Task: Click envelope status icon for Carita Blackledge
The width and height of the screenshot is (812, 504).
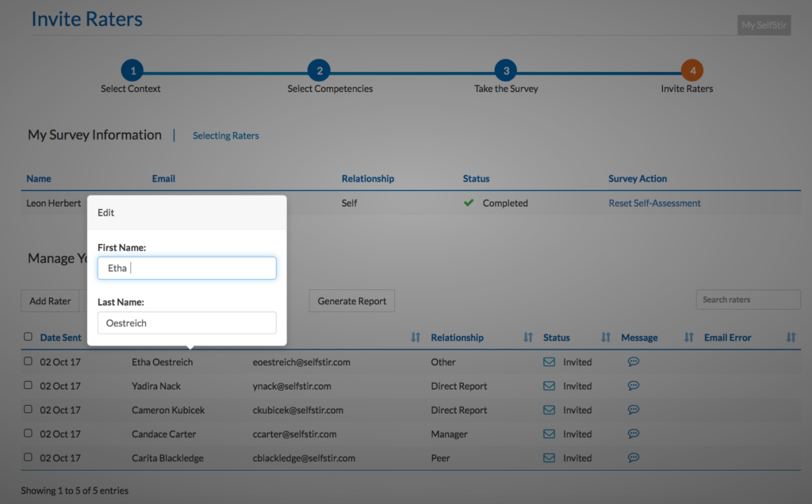Action: click(x=549, y=458)
